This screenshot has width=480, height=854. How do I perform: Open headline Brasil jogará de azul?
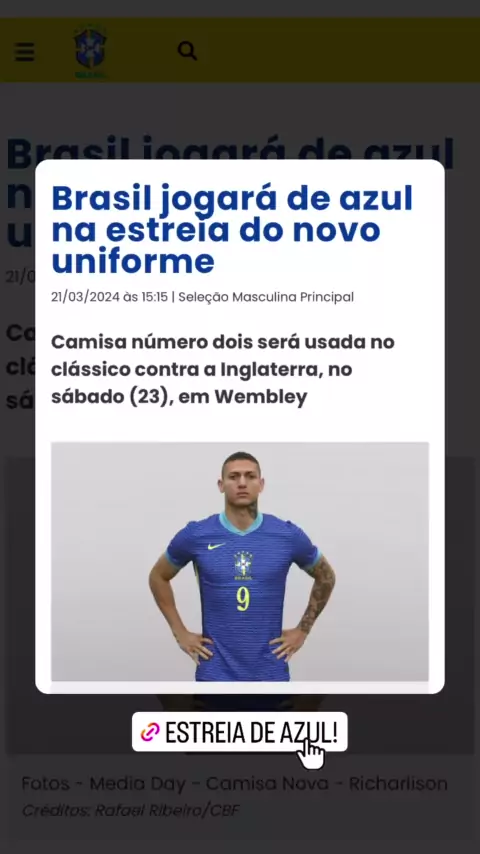[232, 229]
